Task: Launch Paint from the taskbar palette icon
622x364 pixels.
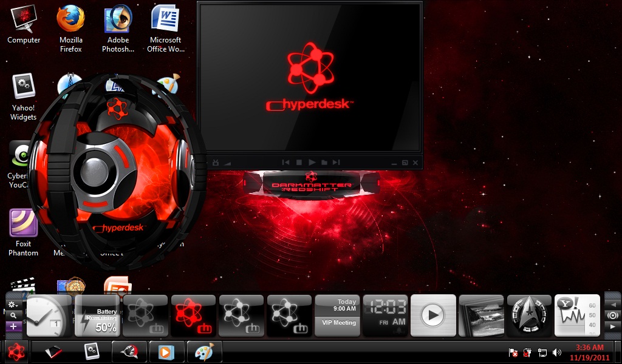Action: (x=205, y=352)
